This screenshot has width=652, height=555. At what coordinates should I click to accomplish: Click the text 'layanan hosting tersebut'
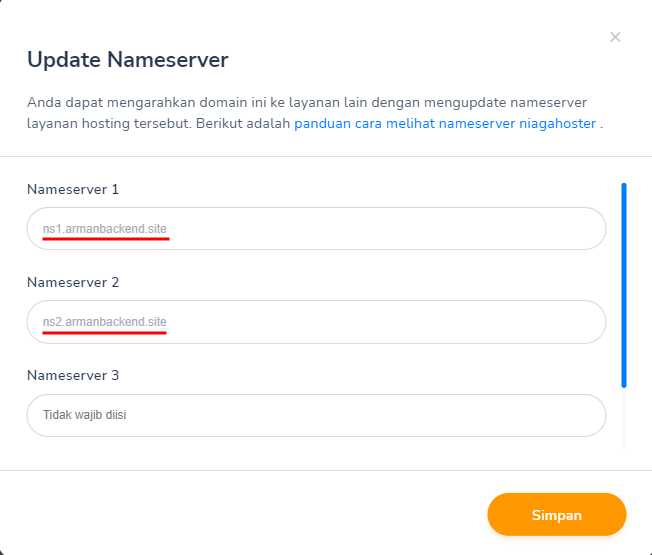pyautogui.click(x=110, y=124)
